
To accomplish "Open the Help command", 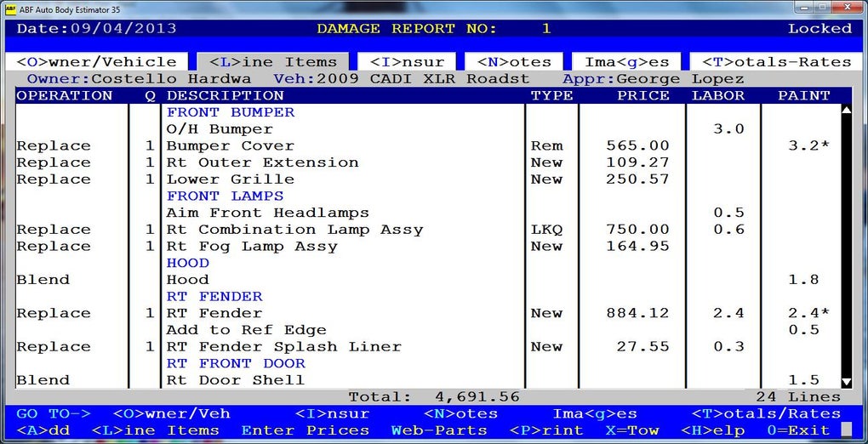I will coord(712,430).
